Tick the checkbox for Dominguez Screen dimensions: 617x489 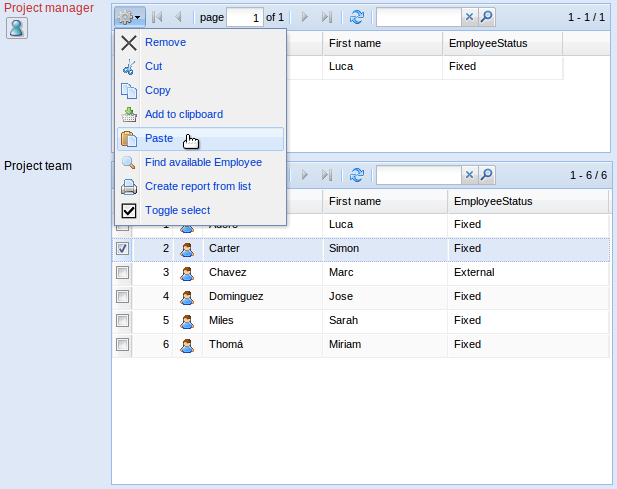(122, 297)
